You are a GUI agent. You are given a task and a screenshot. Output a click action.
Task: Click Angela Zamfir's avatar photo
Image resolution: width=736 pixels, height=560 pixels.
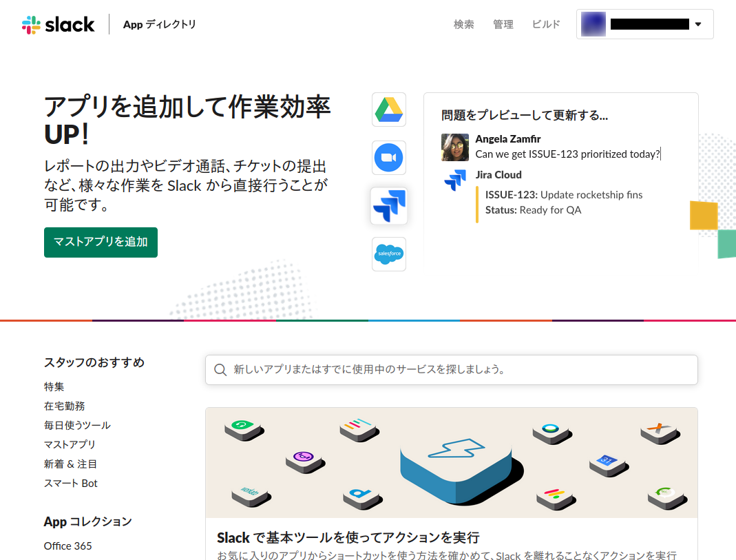455,147
